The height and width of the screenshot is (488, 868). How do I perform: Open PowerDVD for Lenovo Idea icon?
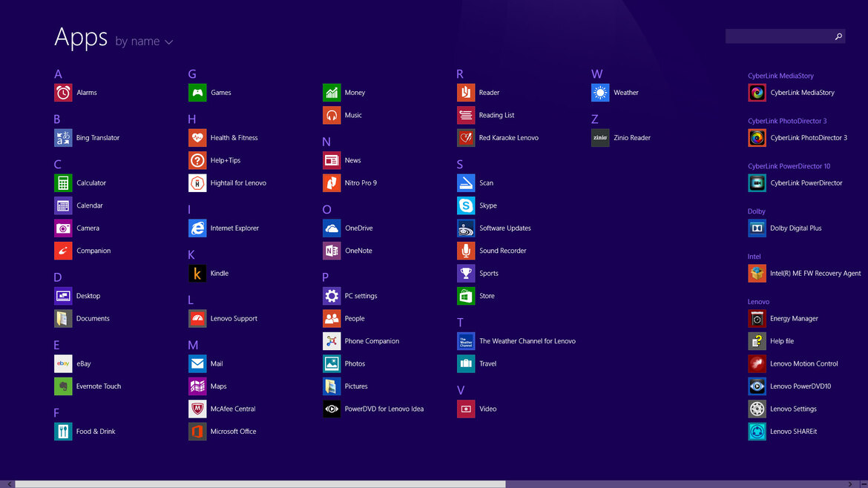click(332, 409)
